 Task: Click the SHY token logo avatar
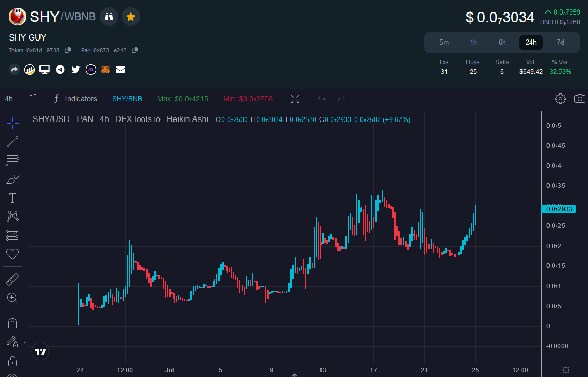tap(17, 17)
